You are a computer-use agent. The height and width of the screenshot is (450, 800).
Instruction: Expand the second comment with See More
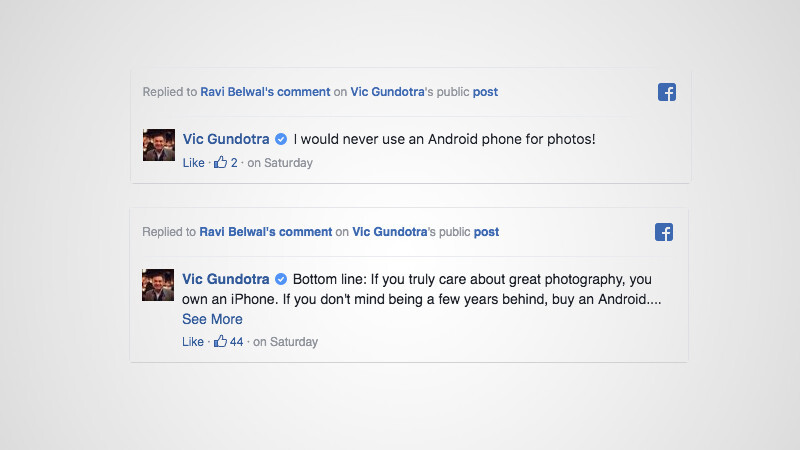[212, 320]
